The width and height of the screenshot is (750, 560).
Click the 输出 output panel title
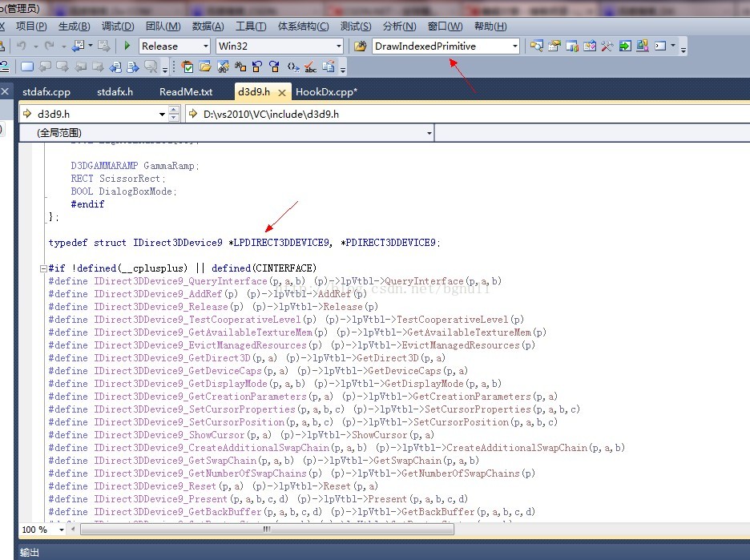30,552
